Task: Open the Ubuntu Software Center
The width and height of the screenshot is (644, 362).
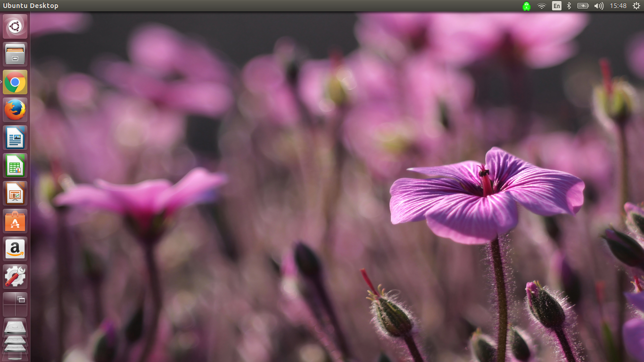Action: [x=15, y=221]
